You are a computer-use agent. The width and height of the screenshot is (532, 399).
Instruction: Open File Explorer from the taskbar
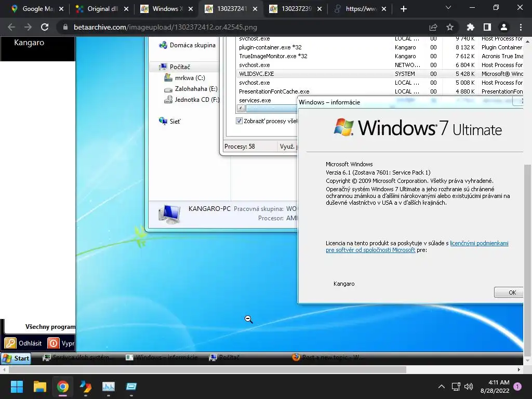[39, 387]
